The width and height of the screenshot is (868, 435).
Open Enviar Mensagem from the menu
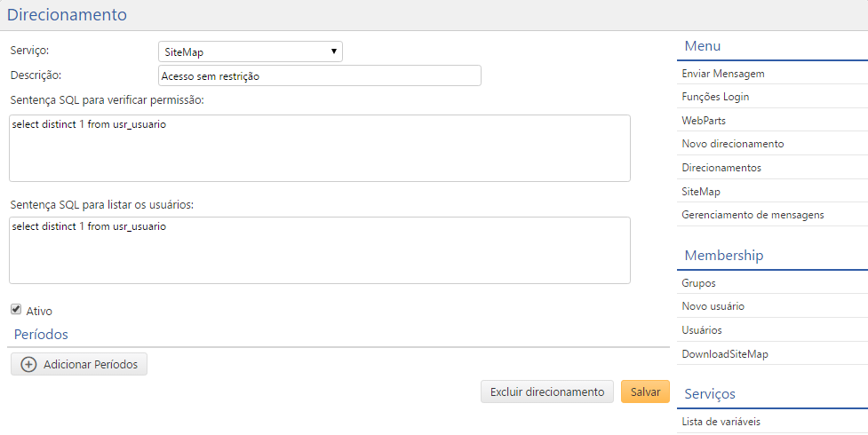tap(723, 74)
